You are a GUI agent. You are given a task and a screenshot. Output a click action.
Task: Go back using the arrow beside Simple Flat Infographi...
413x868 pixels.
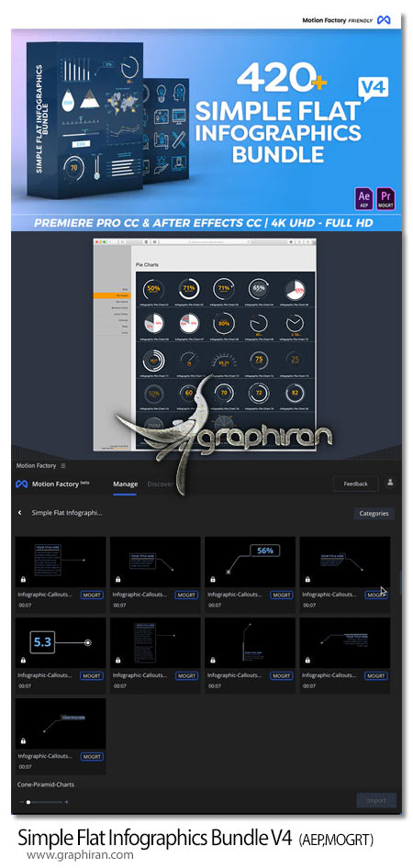coord(20,513)
